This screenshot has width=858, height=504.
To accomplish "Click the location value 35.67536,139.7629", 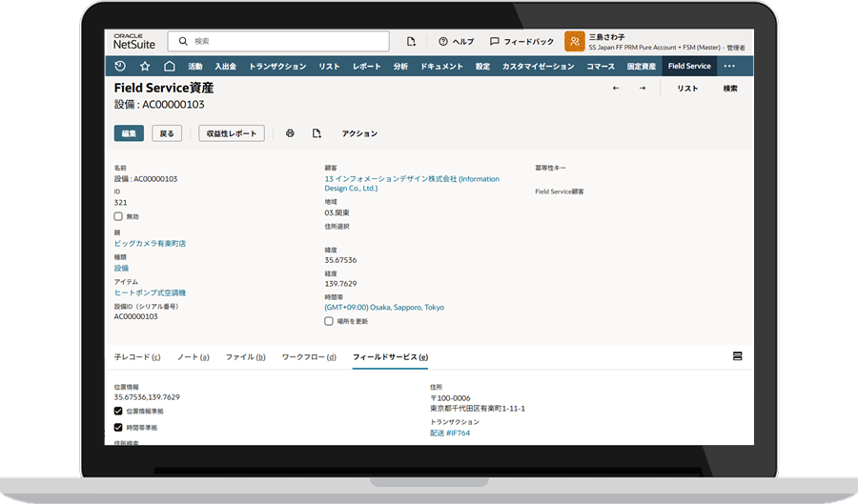I will pos(147,397).
